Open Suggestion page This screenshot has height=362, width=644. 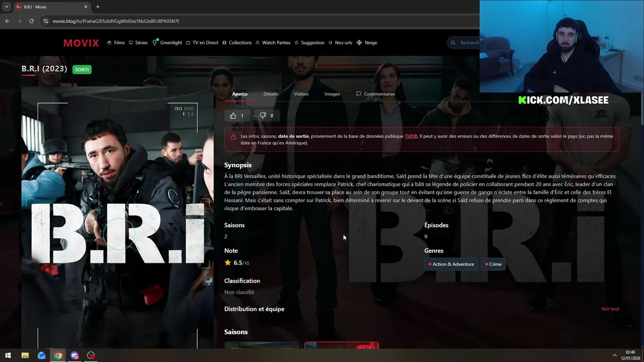pyautogui.click(x=309, y=43)
